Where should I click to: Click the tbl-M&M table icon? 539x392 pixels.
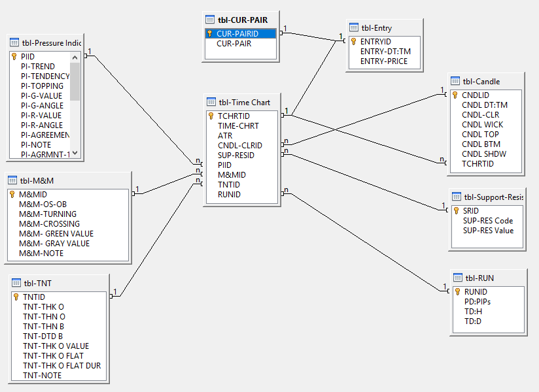[12, 180]
